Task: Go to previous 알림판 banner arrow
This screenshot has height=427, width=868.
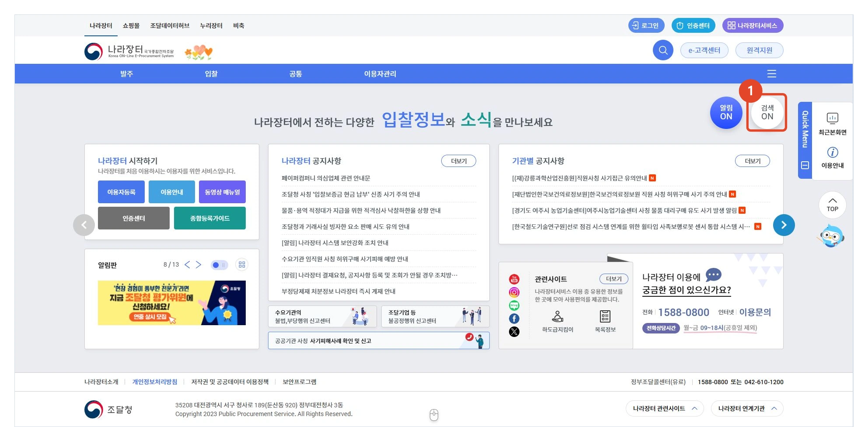Action: point(187,264)
